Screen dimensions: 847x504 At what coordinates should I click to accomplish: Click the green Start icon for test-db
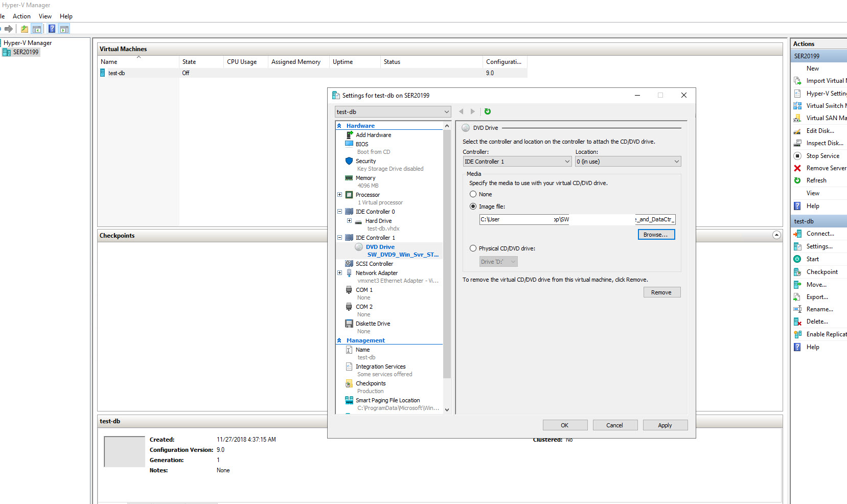(x=797, y=259)
